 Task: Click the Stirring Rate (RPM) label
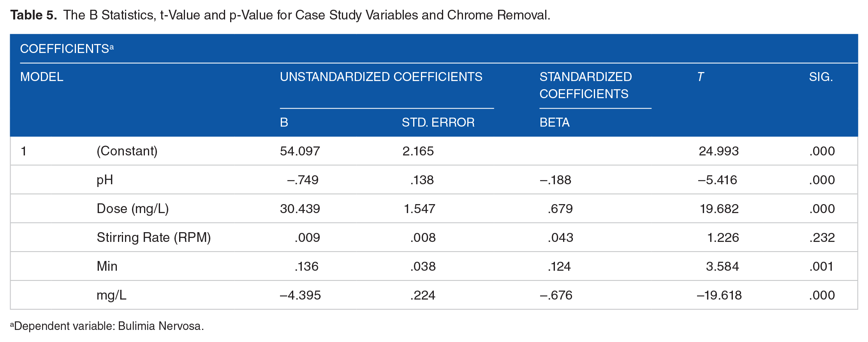click(x=153, y=237)
